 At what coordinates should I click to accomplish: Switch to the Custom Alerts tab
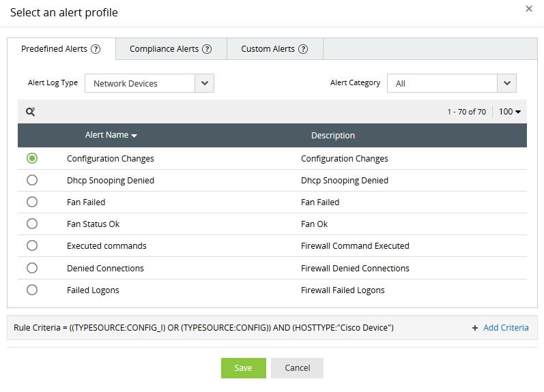point(268,49)
